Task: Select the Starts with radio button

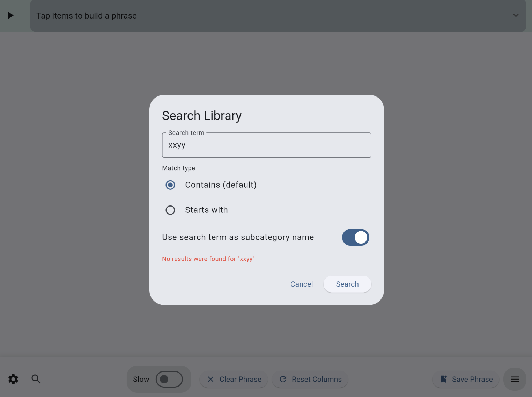Action: pyautogui.click(x=170, y=210)
